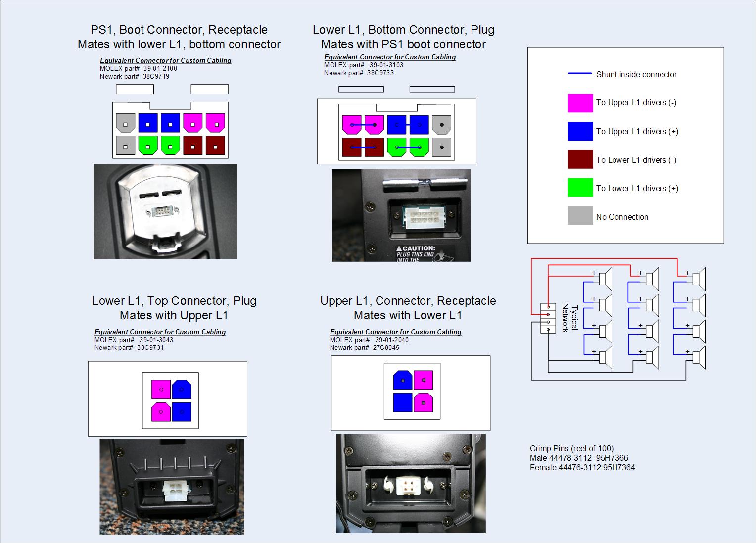756x543 pixels.
Task: Select the dark red Lower L1 drivers (-) swatch
Action: click(580, 160)
